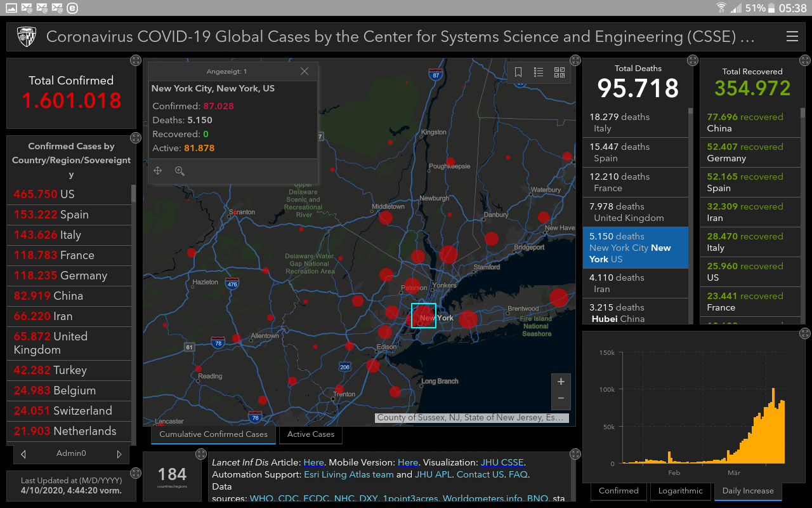This screenshot has width=812, height=508.
Task: Click the zoom-to magnifier icon in the popup
Action: [x=180, y=170]
